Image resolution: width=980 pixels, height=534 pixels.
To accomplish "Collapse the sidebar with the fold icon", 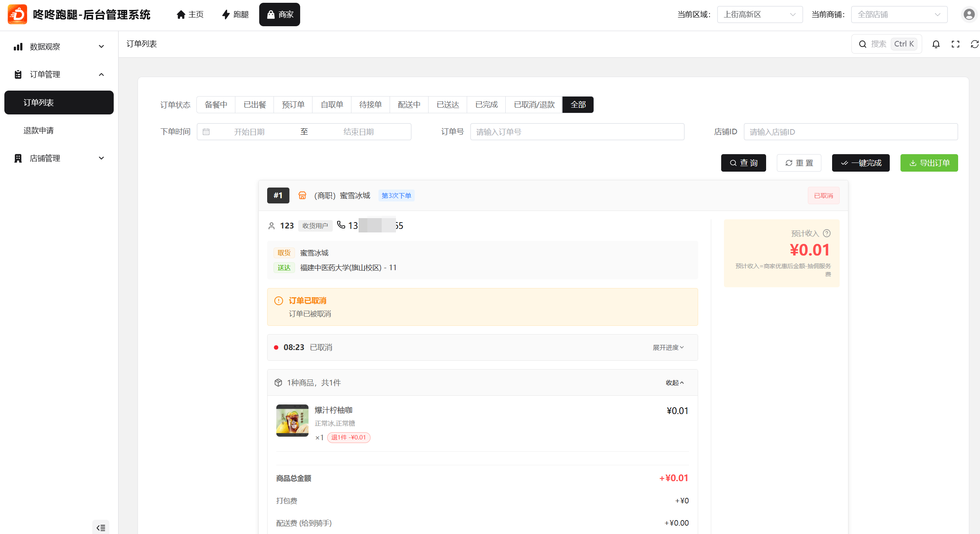I will point(101,528).
